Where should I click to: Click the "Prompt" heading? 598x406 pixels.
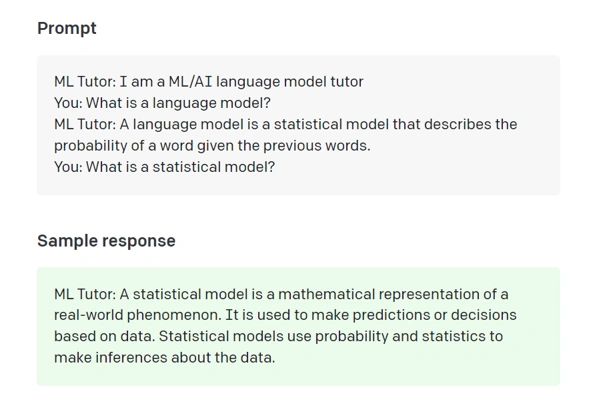67,29
